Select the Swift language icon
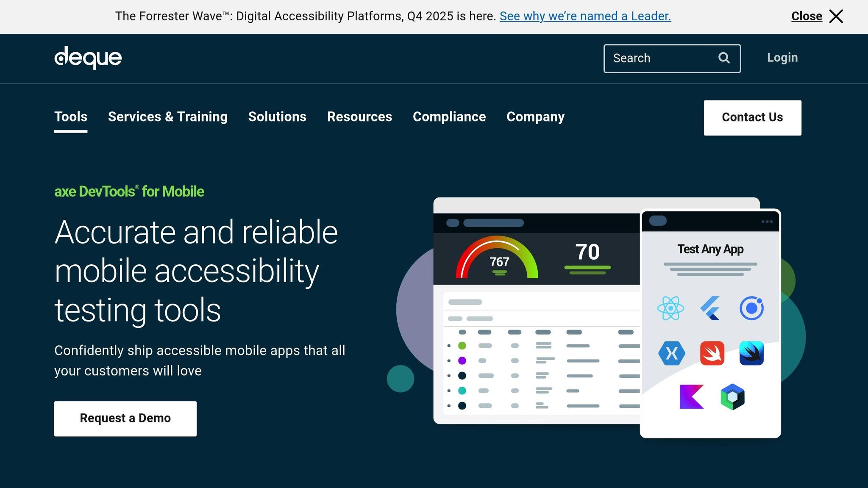This screenshot has height=488, width=868. pos(711,353)
